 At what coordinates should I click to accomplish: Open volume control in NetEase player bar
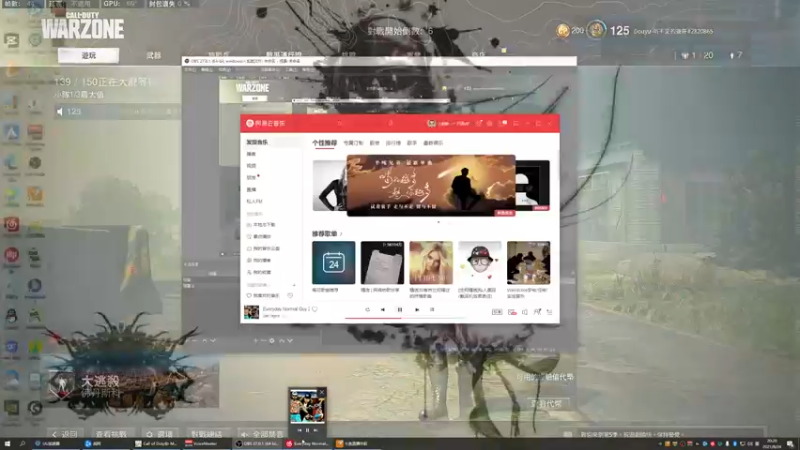(524, 312)
